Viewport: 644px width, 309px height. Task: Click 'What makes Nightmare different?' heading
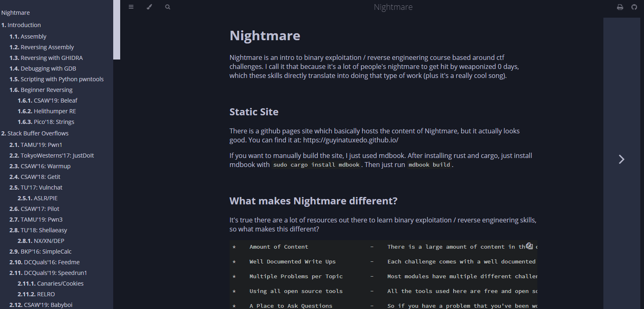click(313, 201)
